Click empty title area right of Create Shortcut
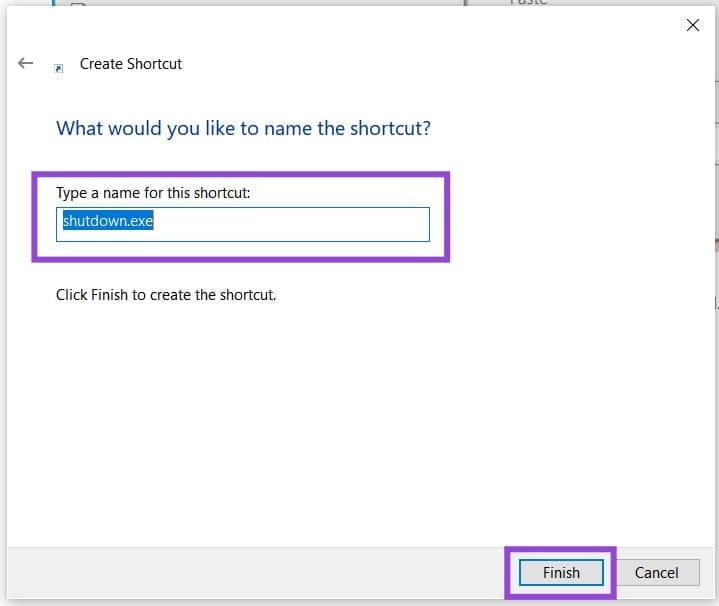 (x=400, y=64)
